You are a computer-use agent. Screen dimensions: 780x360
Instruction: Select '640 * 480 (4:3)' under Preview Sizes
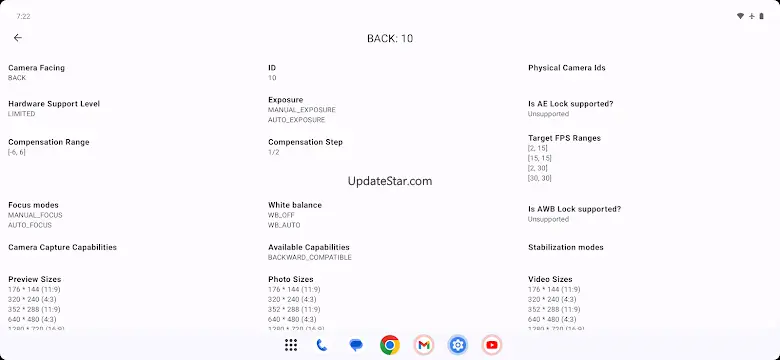[32, 319]
